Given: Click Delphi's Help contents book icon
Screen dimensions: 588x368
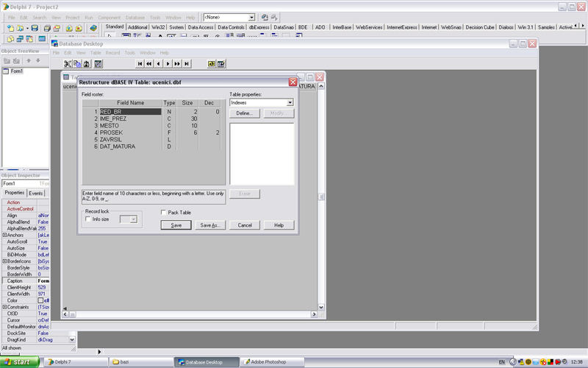Looking at the screenshot, I should point(93,28).
